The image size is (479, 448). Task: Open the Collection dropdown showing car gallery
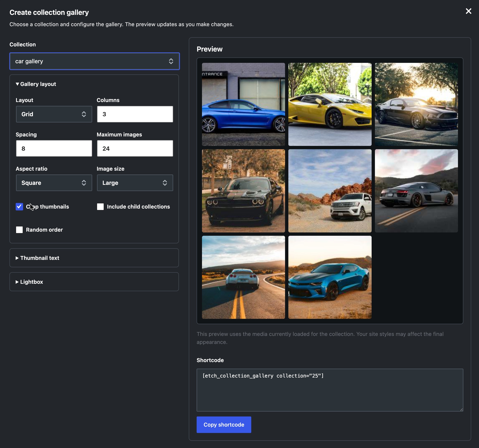[x=94, y=61]
